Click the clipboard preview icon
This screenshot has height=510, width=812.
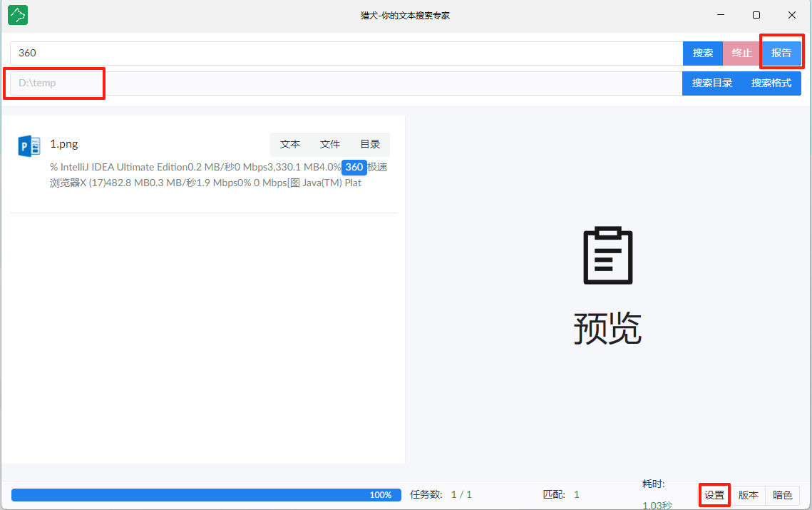click(607, 257)
